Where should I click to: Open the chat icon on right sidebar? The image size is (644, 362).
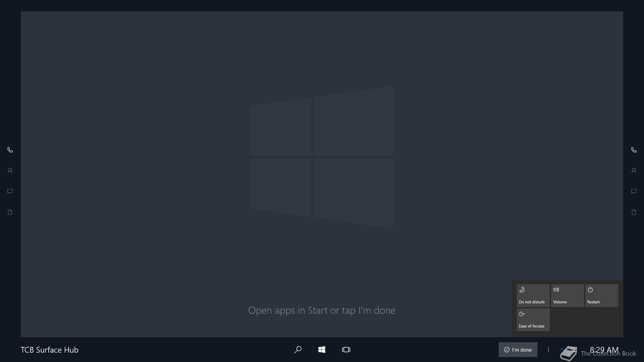pyautogui.click(x=634, y=191)
